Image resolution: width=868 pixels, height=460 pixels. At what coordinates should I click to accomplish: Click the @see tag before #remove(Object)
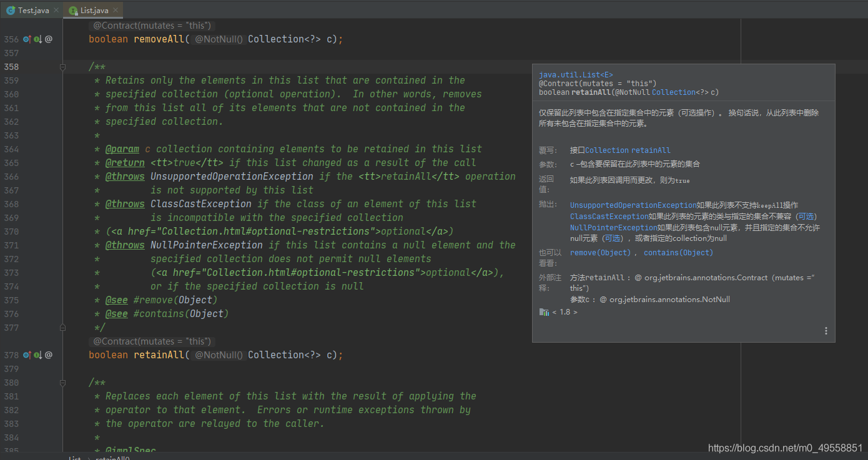click(x=117, y=300)
